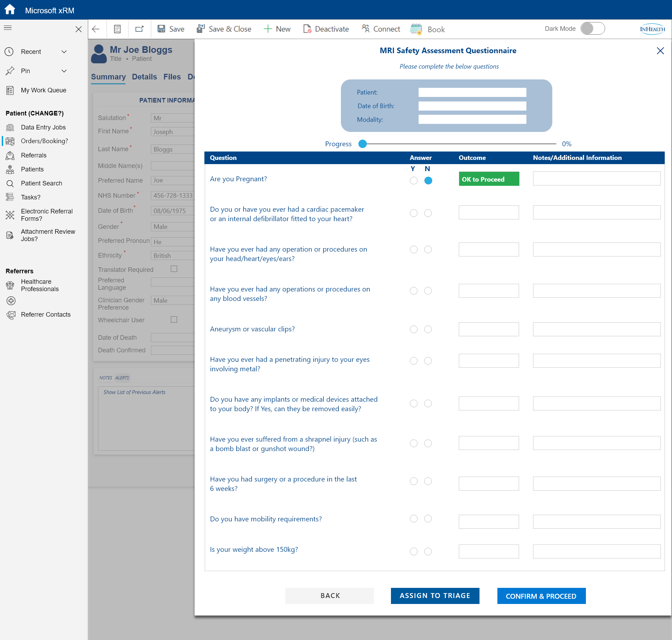Screen dimensions: 672x640
Task: Toggle the Dark Mode switch
Action: click(x=593, y=29)
